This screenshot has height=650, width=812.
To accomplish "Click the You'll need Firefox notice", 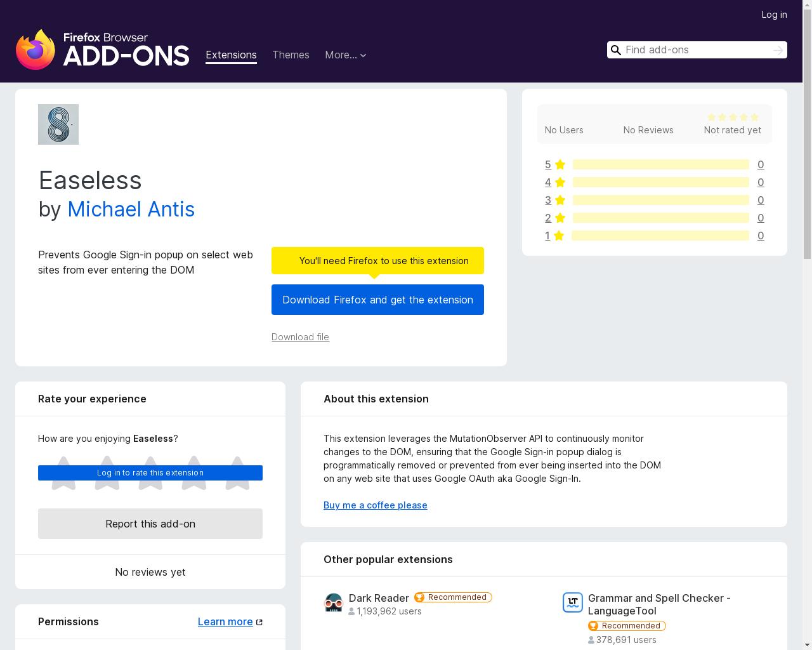I will pos(377,260).
